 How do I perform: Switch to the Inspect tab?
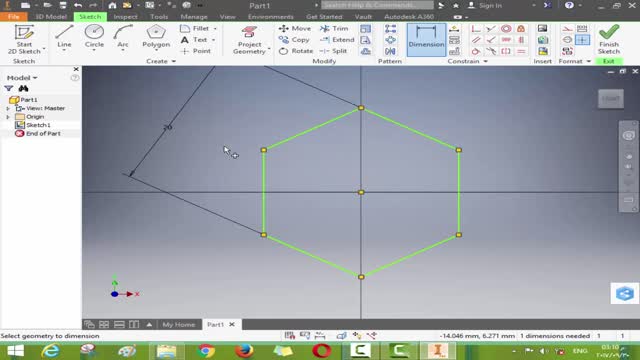tap(125, 17)
